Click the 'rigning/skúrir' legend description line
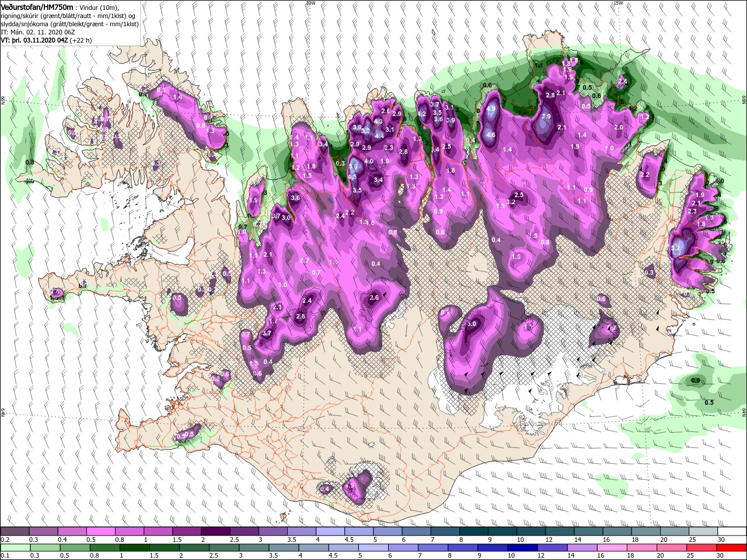This screenshot has width=747, height=560. click(68, 16)
